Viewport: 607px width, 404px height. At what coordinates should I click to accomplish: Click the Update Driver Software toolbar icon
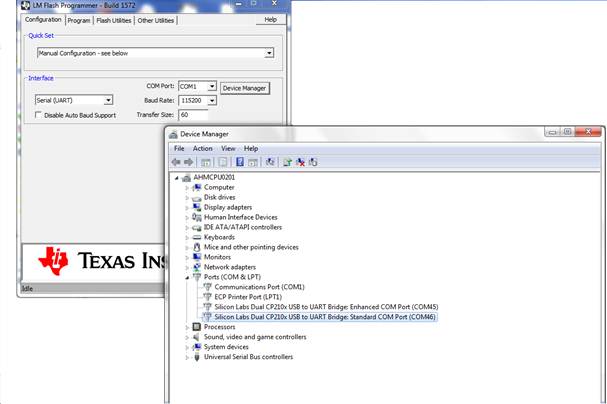click(288, 162)
